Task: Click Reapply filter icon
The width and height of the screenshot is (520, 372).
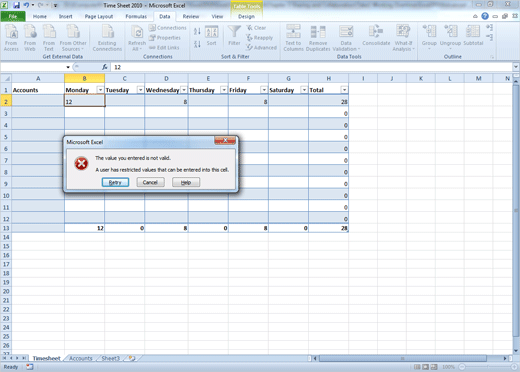Action: point(259,38)
